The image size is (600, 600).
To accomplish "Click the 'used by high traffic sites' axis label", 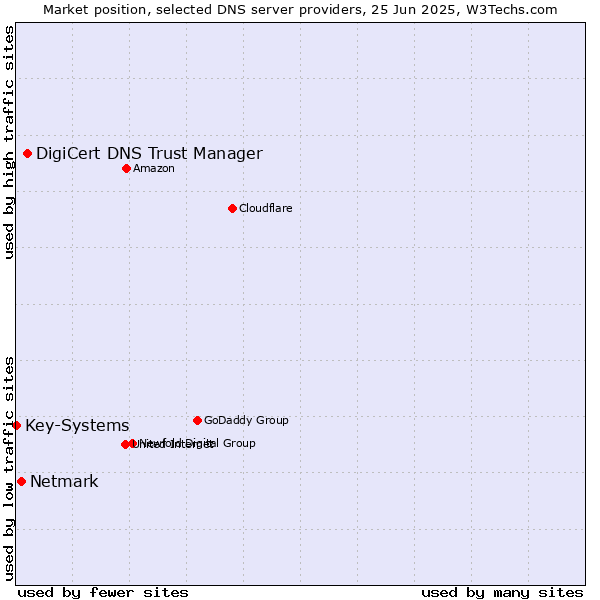I will [x=9, y=142].
